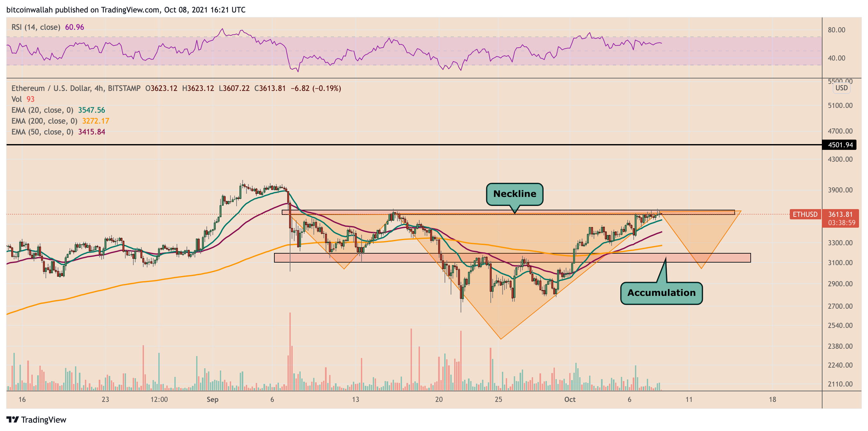The height and width of the screenshot is (431, 868).
Task: Click the black 4501.94 price label
Action: click(840, 145)
